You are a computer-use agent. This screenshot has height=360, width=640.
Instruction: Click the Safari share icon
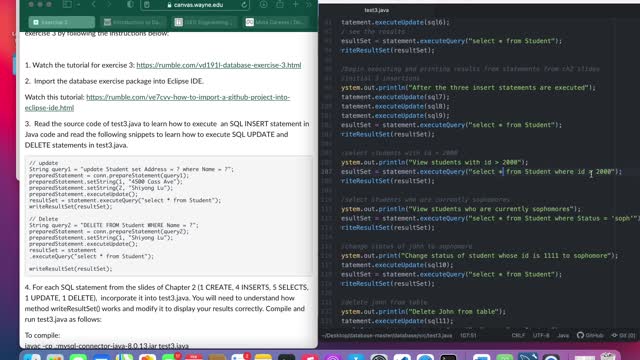tap(280, 4)
